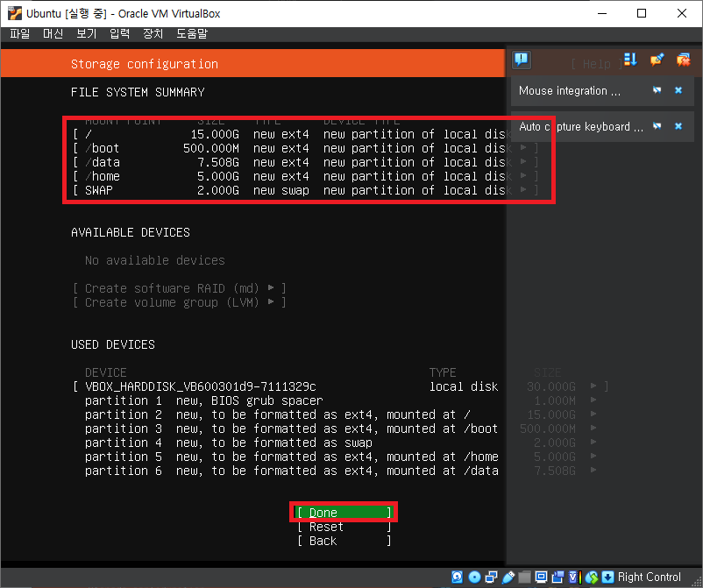Expand partition 6 /data 7.508G arrow
Viewport: 703px width, 588px height.
tap(593, 470)
